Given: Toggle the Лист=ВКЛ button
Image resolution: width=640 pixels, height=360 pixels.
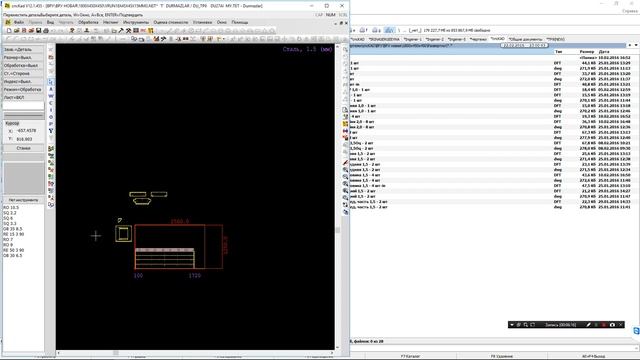Looking at the screenshot, I should (23, 98).
